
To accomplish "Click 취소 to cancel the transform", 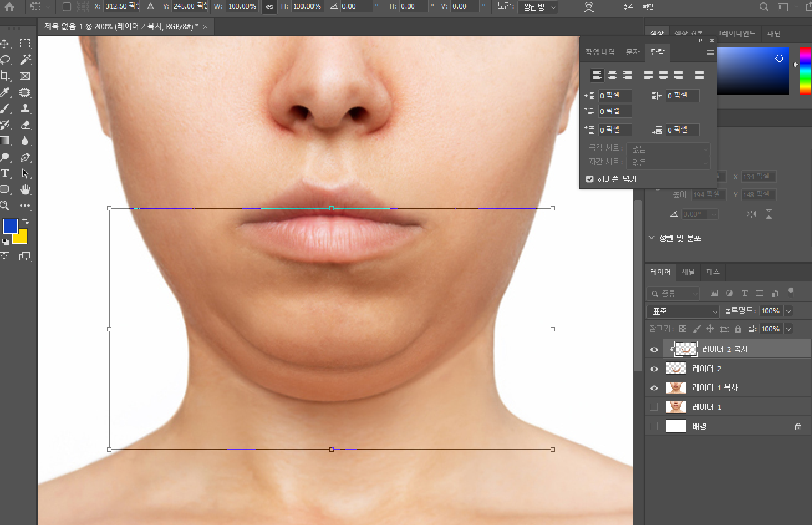I will (629, 7).
